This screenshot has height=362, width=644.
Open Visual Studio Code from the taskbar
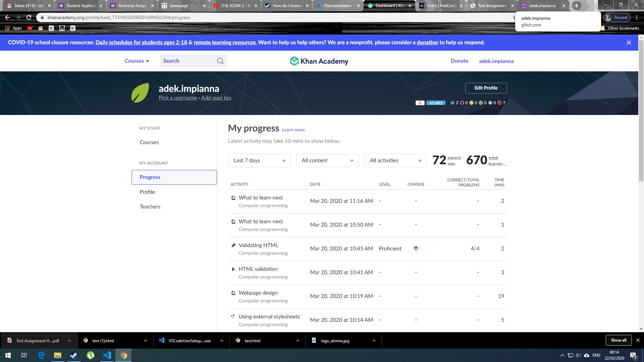pos(107,355)
